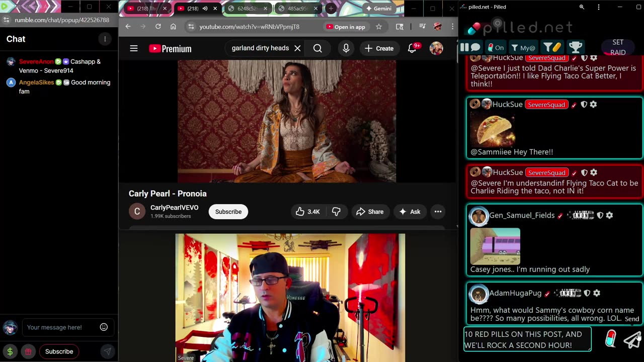644x362 pixels.
Task: Reload the YouTube page
Action: pos(158,27)
